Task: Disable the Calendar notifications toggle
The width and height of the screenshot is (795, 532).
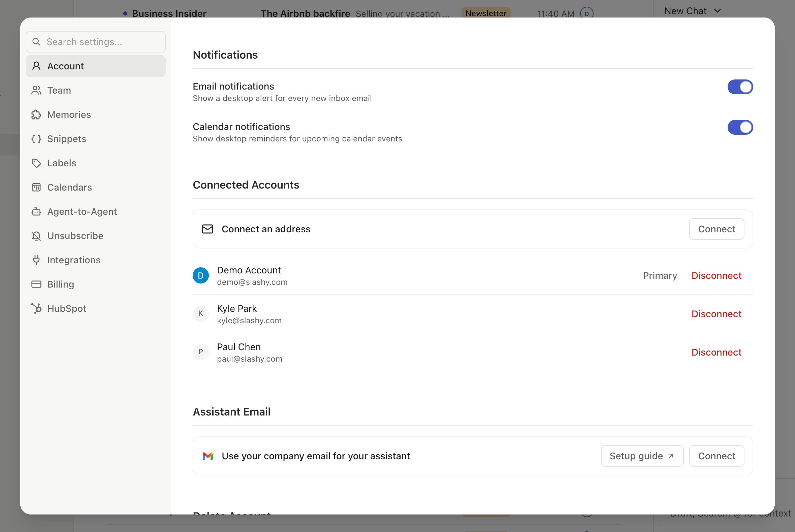Action: [x=740, y=127]
